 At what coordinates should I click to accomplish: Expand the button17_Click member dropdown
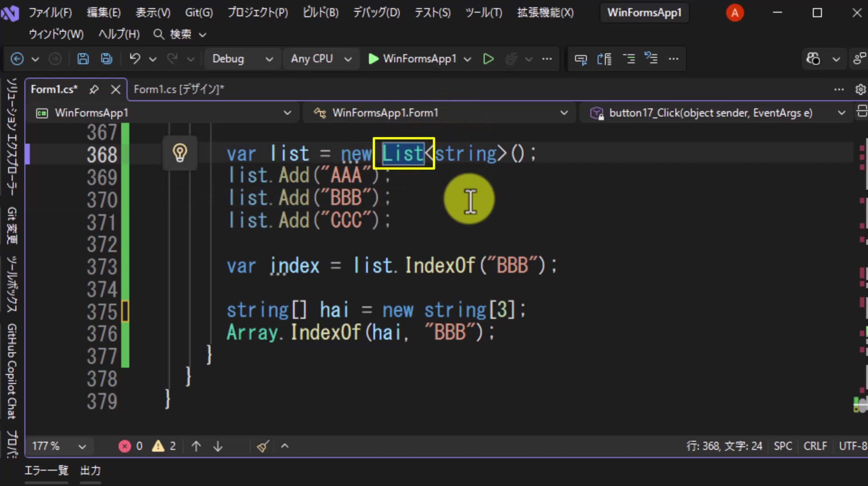[841, 113]
